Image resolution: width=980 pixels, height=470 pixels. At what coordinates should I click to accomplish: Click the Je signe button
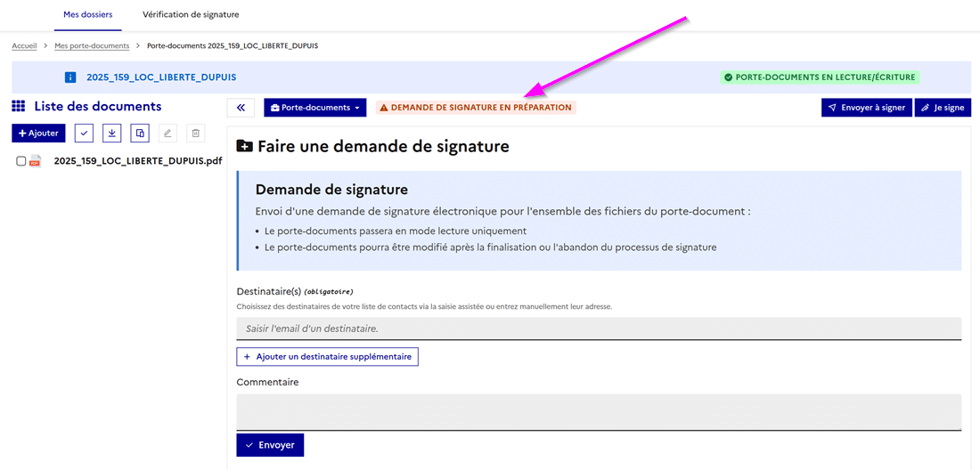point(943,108)
